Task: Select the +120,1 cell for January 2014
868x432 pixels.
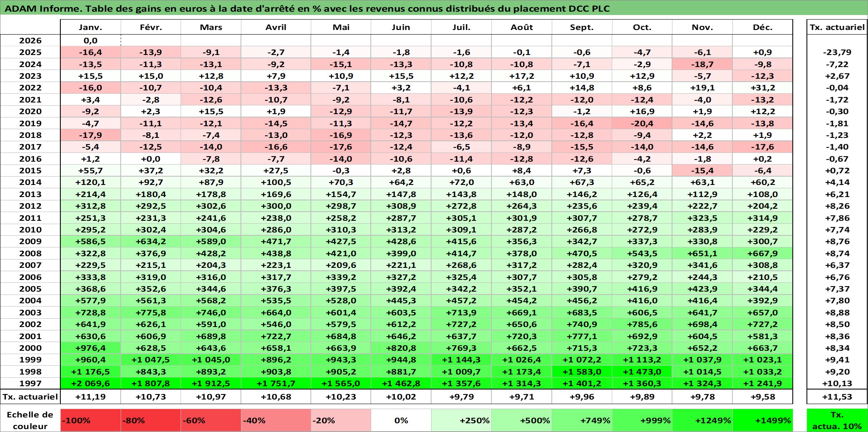Action: [90, 182]
